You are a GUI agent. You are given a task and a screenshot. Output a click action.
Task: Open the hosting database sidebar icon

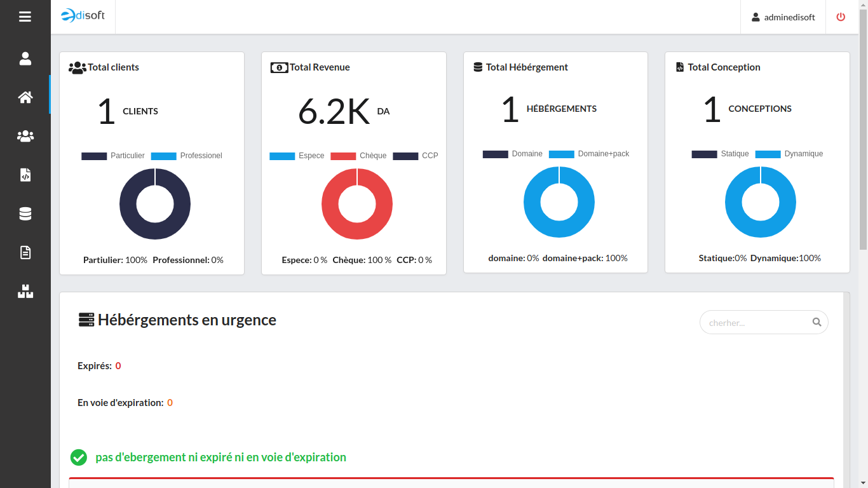click(25, 213)
